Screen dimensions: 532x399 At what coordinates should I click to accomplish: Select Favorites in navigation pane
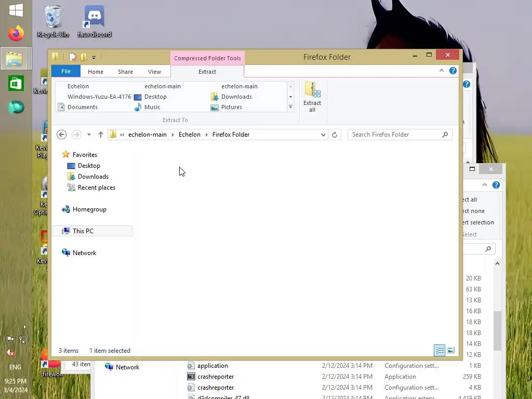pyautogui.click(x=85, y=155)
